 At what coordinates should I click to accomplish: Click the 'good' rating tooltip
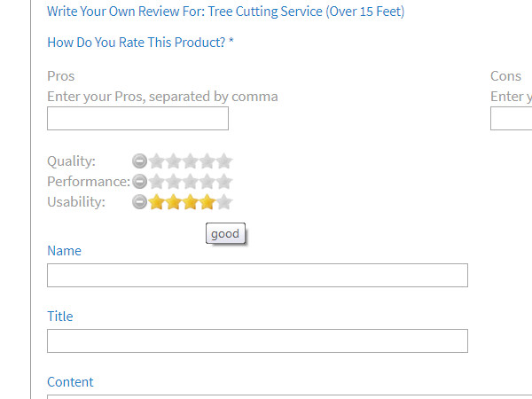point(225,234)
